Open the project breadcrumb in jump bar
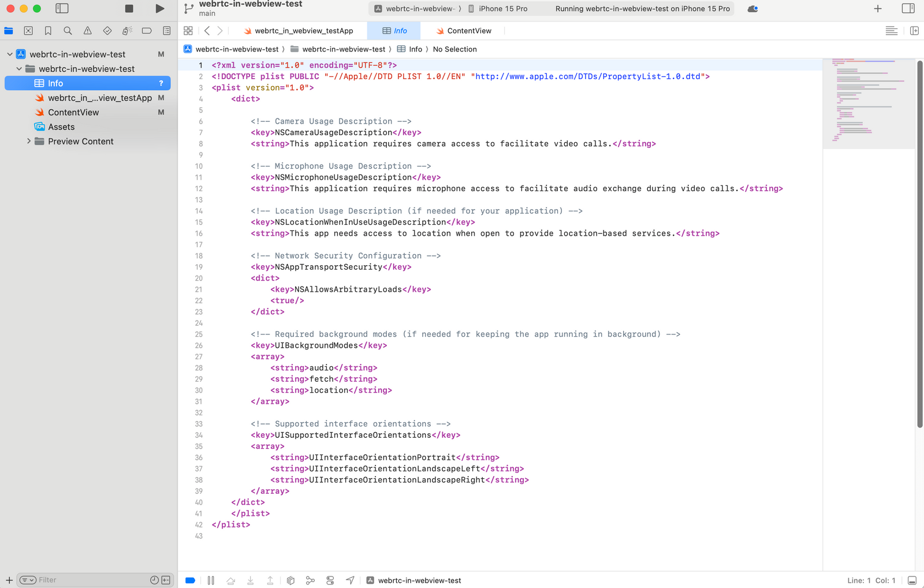 click(232, 49)
